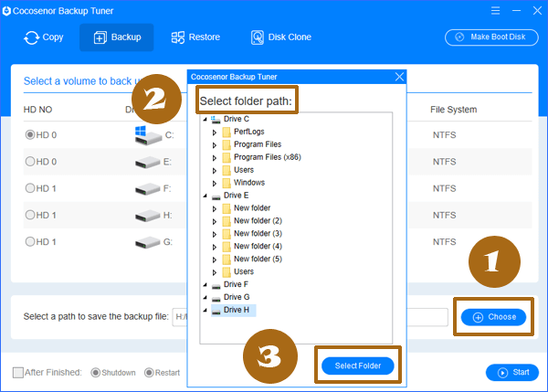Click the Start button
Viewport: 548px width, 392px height.
click(x=512, y=373)
